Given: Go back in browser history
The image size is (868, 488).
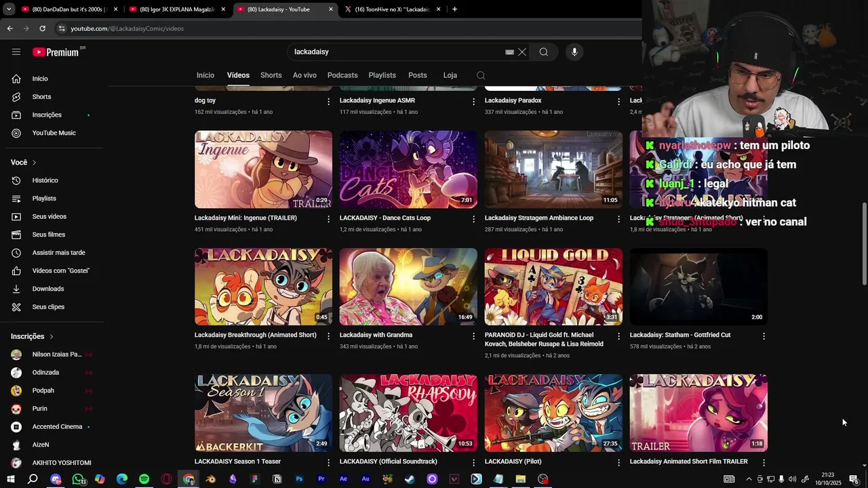Looking at the screenshot, I should (9, 28).
